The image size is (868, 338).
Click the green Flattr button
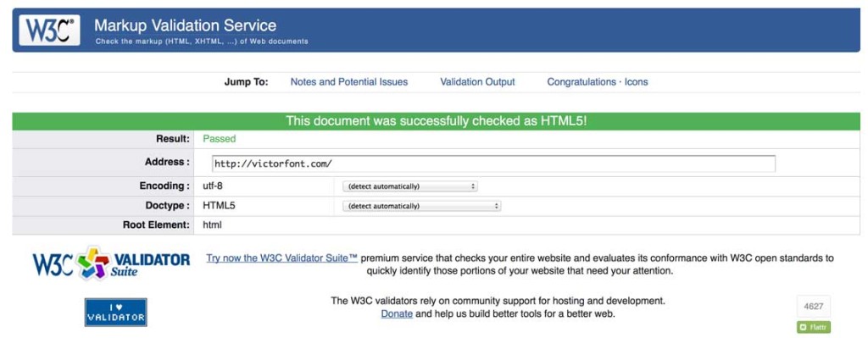coord(814,328)
